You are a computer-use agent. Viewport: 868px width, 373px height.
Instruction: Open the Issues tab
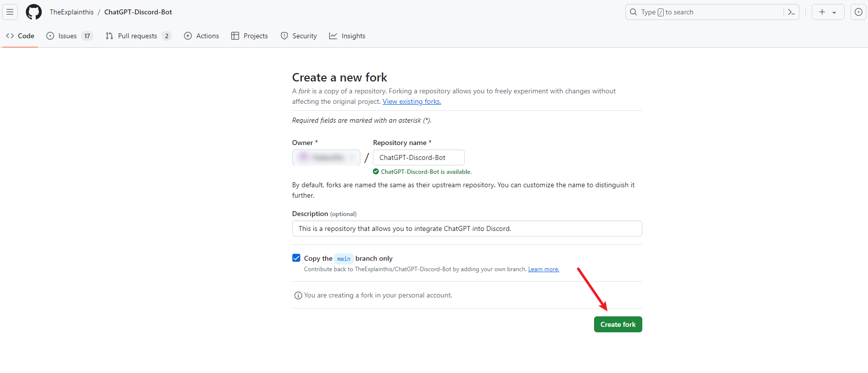(70, 36)
